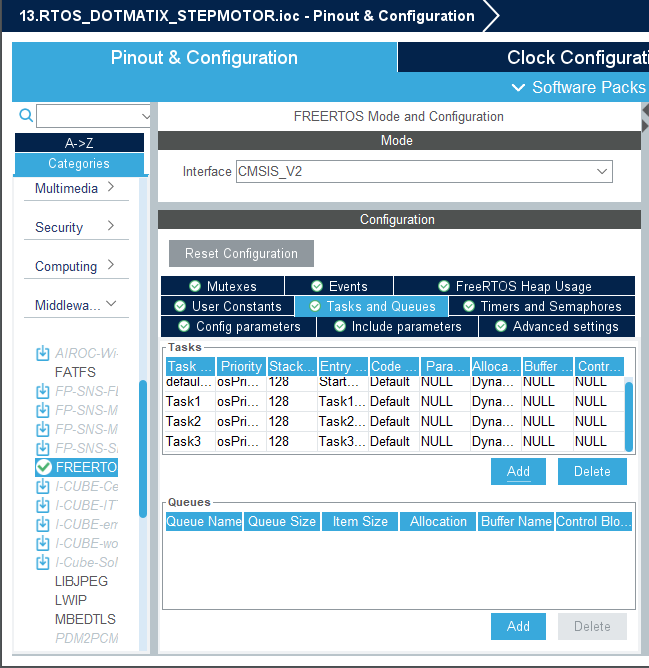Click the Queue Size column header
The width and height of the screenshot is (649, 668).
[282, 521]
